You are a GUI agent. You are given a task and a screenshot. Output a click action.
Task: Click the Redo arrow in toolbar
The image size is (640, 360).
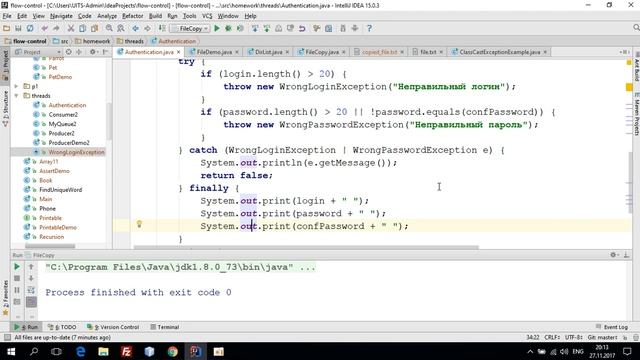(56, 28)
